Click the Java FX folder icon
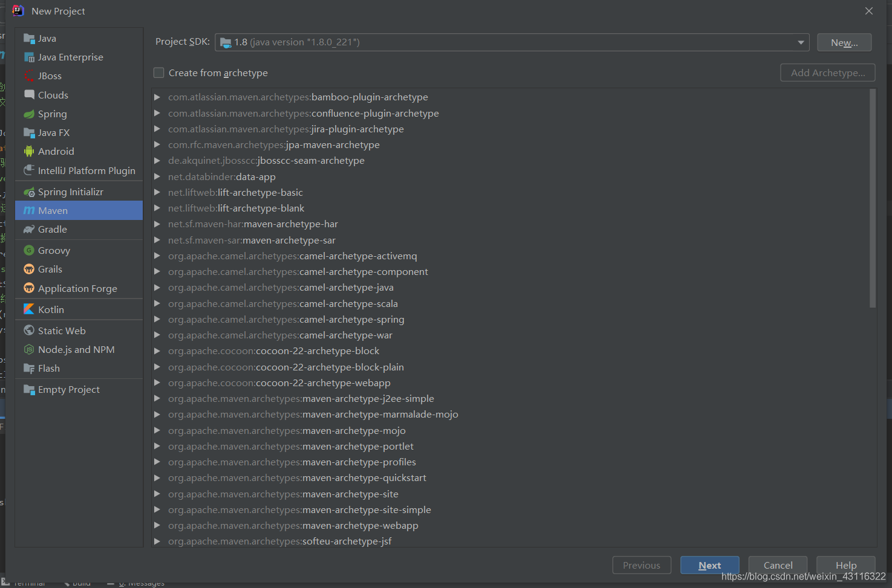 tap(29, 133)
